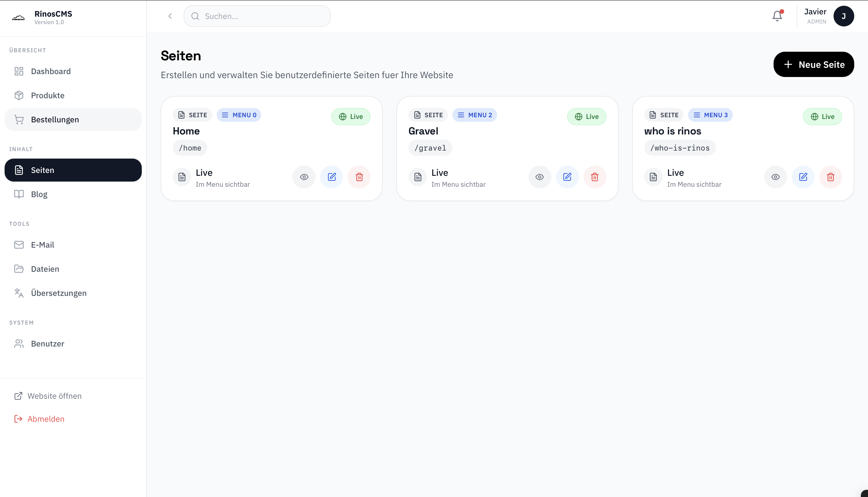Go to Produkte section

coord(73,95)
